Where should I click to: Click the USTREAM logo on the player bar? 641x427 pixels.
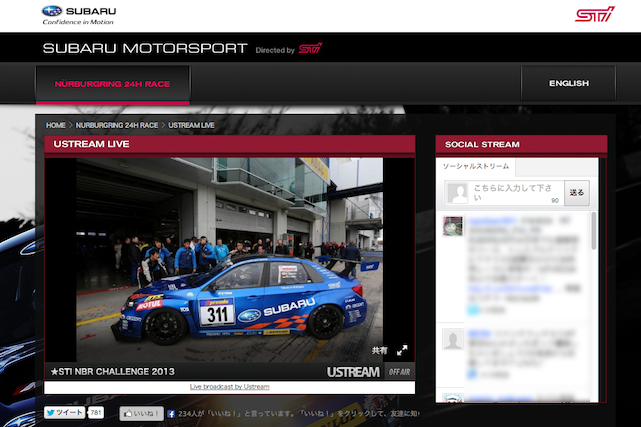[x=353, y=372]
